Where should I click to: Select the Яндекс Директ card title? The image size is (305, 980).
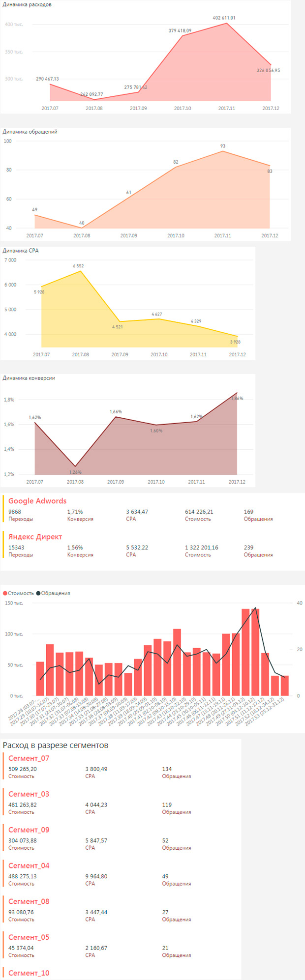pos(35,537)
